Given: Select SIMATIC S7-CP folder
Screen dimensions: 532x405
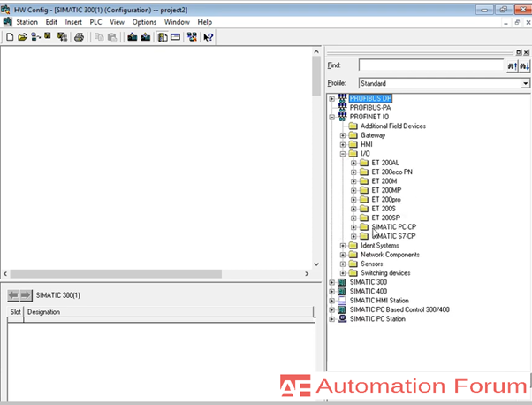Looking at the screenshot, I should pyautogui.click(x=393, y=236).
